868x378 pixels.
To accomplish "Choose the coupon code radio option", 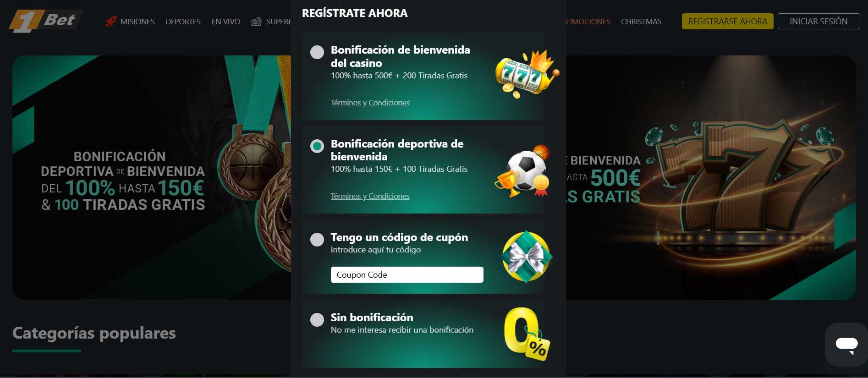I will 317,240.
